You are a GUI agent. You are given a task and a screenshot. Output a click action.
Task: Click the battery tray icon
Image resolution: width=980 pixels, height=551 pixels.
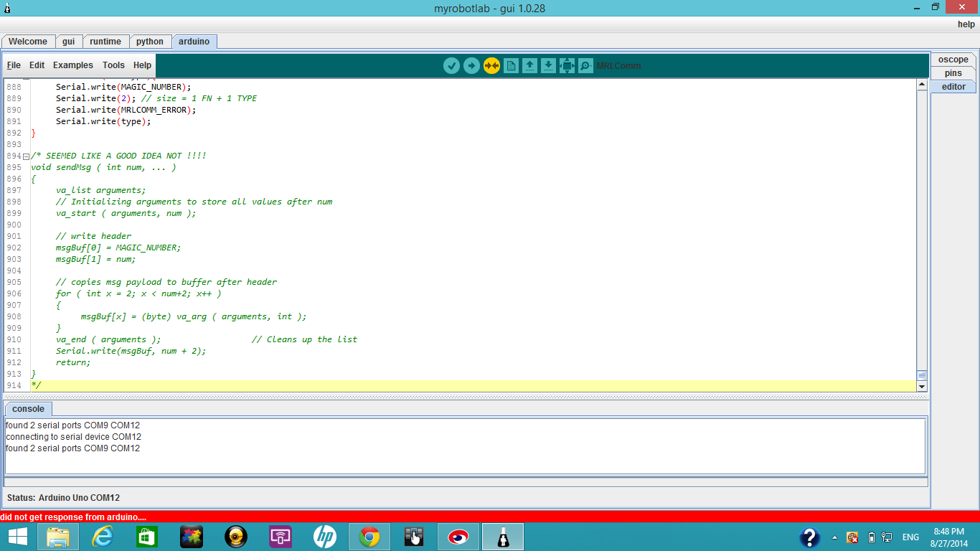tap(872, 537)
